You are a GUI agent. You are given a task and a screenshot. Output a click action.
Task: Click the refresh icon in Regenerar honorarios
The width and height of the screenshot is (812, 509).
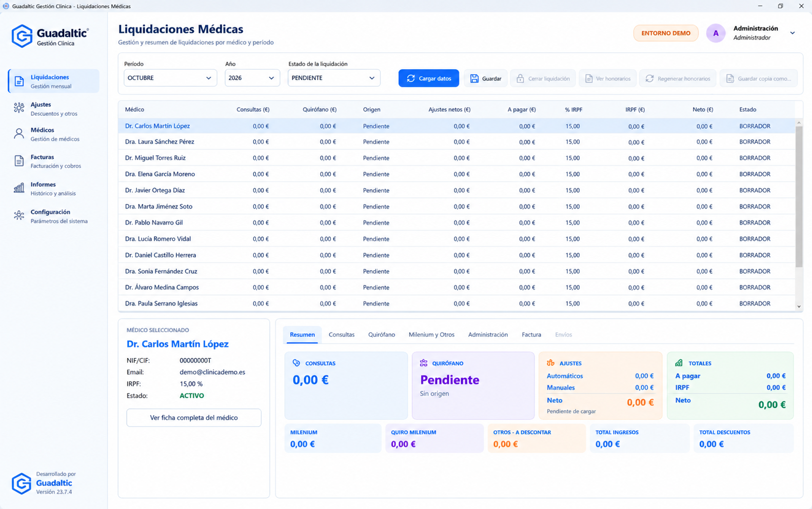click(649, 78)
